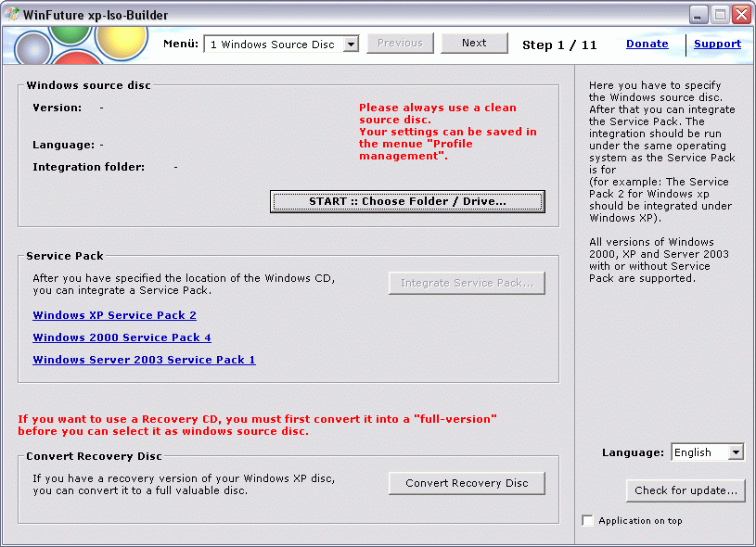Click Check for update button
This screenshot has height=547, width=756.
click(x=686, y=490)
